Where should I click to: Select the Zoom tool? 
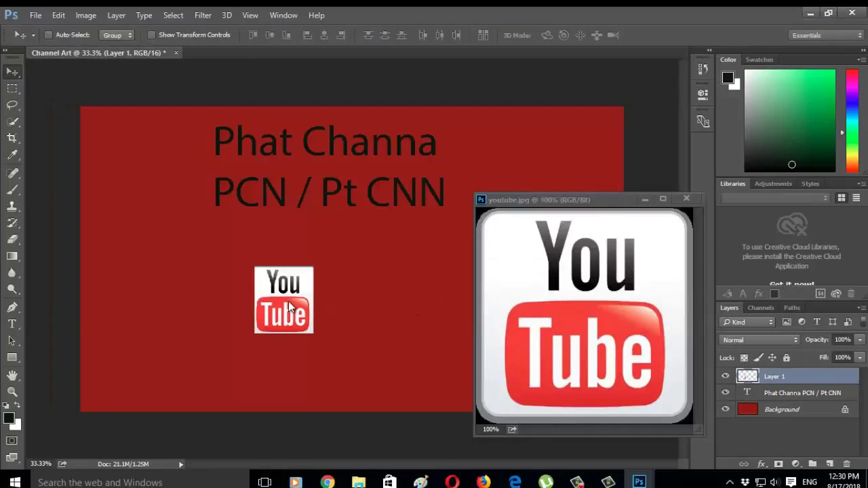click(x=12, y=392)
